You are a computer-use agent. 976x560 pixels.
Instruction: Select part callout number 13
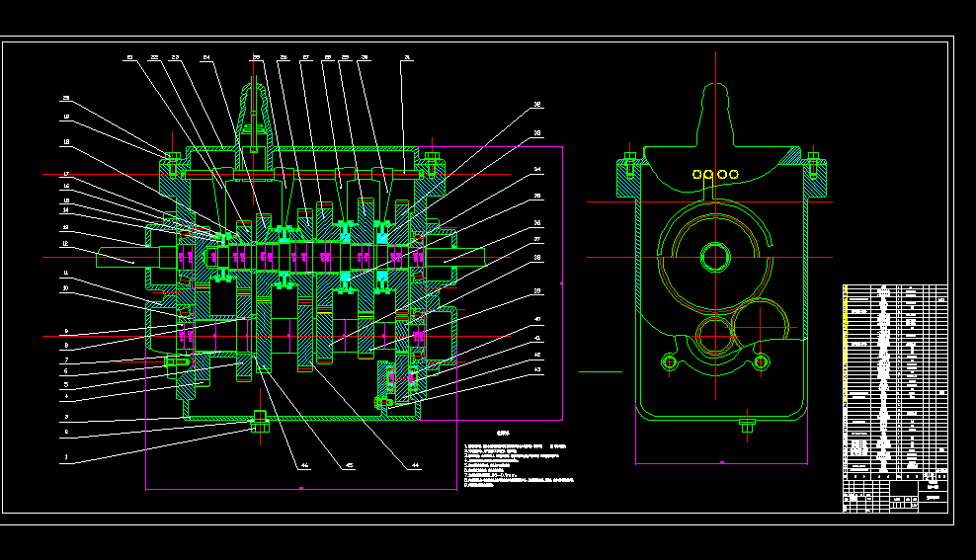(x=66, y=227)
